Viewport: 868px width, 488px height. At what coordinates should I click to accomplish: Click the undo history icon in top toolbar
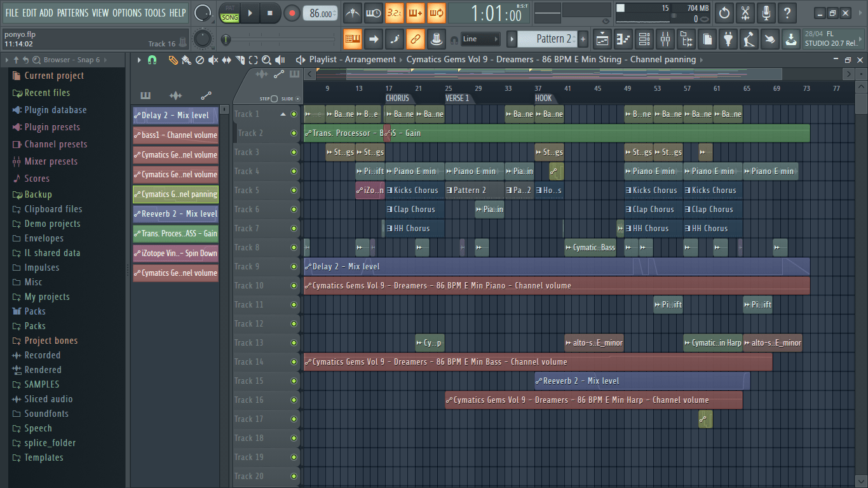pos(724,13)
